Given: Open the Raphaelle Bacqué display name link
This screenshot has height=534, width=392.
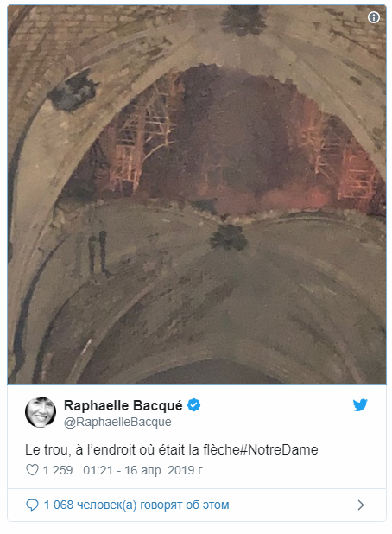Looking at the screenshot, I should [x=123, y=405].
